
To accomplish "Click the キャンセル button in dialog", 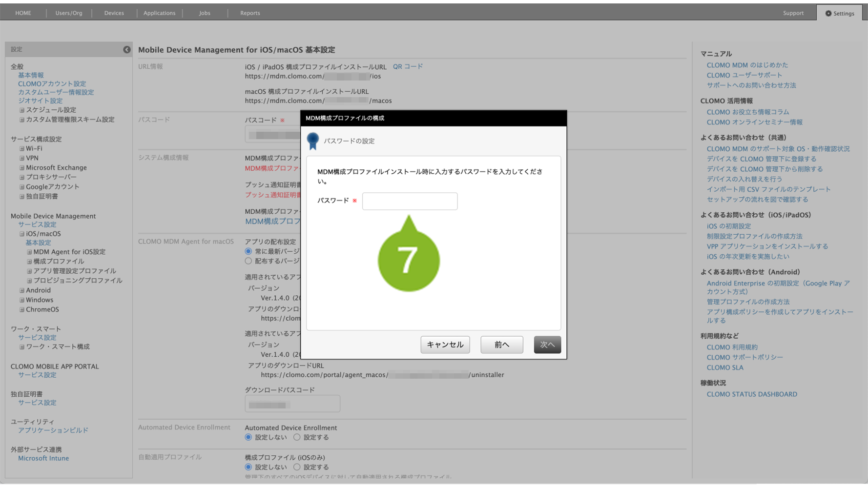I will coord(445,345).
